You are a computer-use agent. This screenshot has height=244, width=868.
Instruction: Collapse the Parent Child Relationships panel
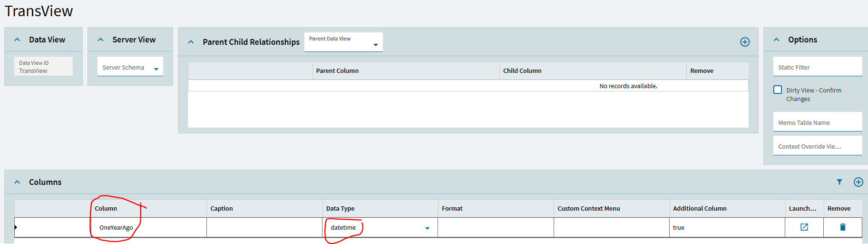click(191, 42)
